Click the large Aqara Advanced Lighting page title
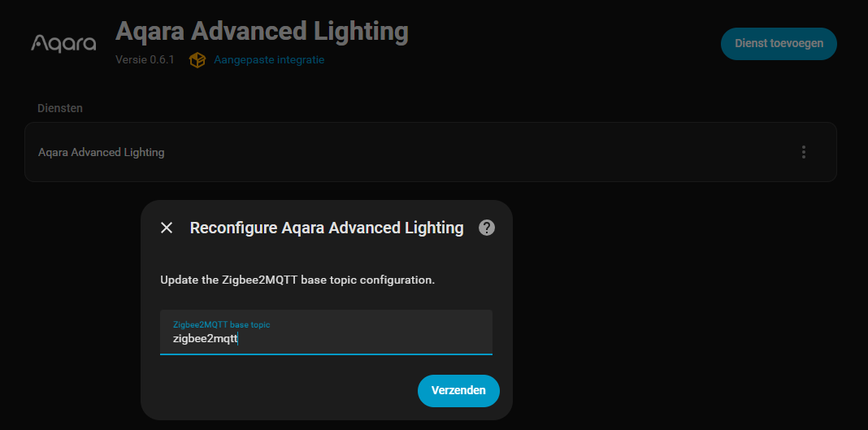This screenshot has height=430, width=868. point(262,32)
